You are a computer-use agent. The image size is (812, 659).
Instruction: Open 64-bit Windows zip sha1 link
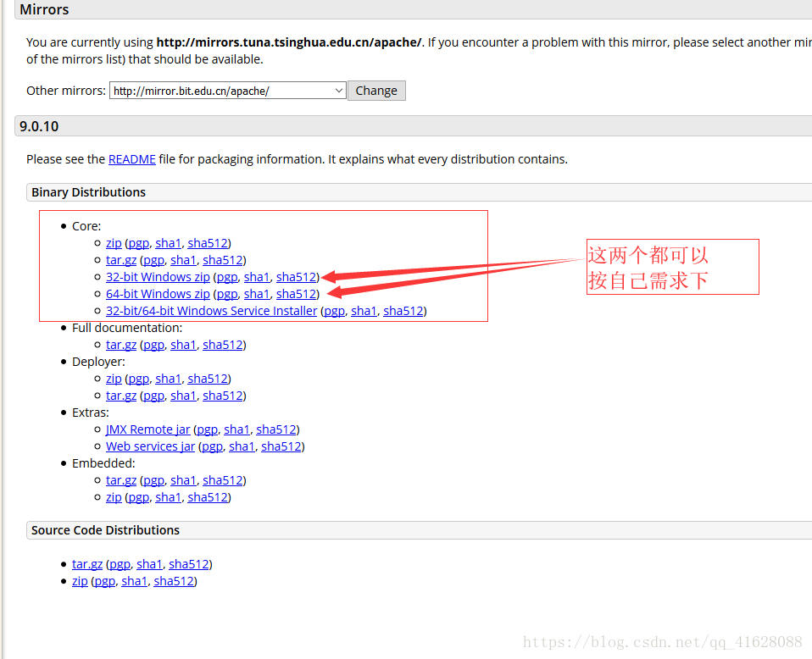(257, 294)
